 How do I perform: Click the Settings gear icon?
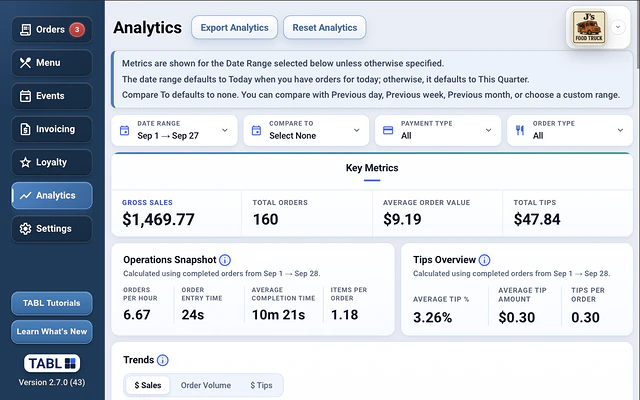click(x=25, y=229)
